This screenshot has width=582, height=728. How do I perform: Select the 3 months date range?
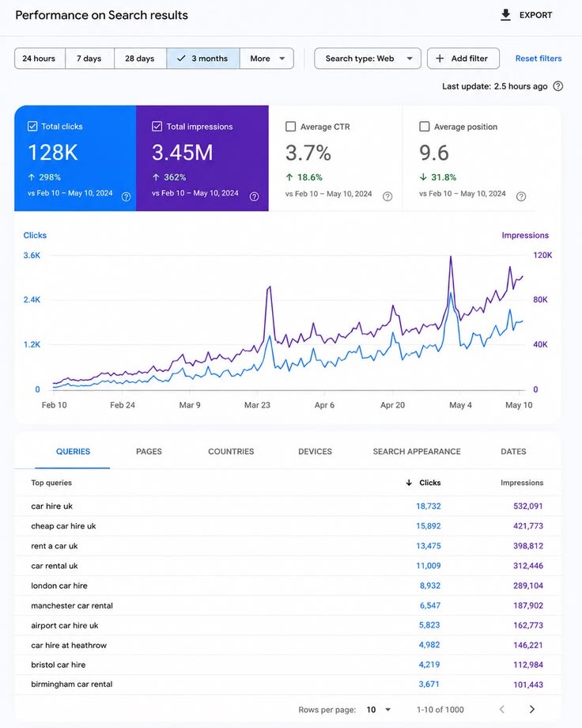point(203,59)
